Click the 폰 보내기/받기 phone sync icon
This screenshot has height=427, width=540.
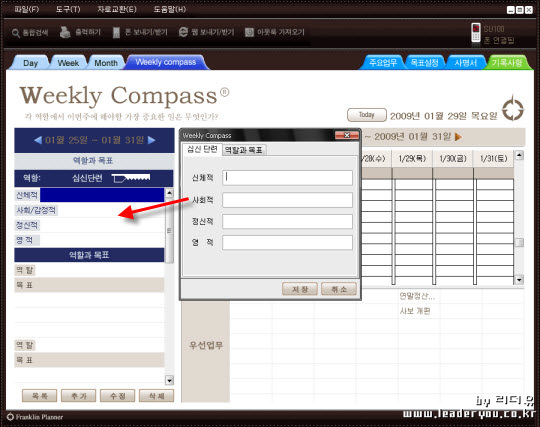[x=116, y=32]
